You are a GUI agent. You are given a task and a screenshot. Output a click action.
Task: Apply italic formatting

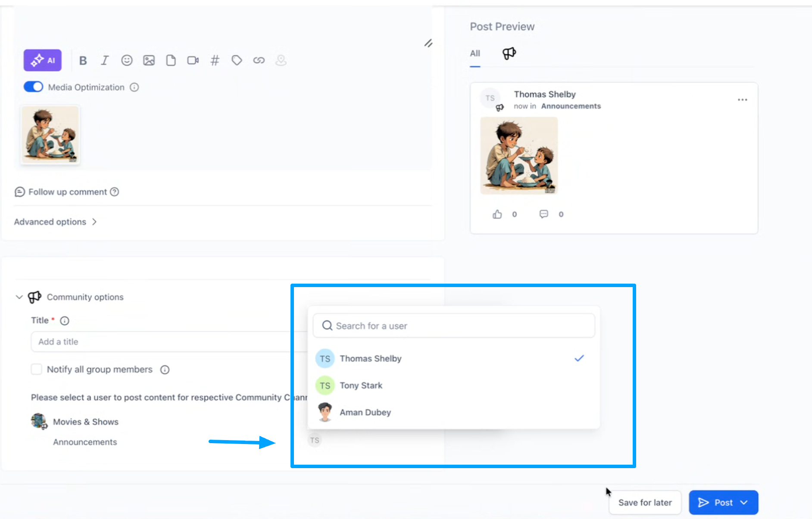(105, 61)
